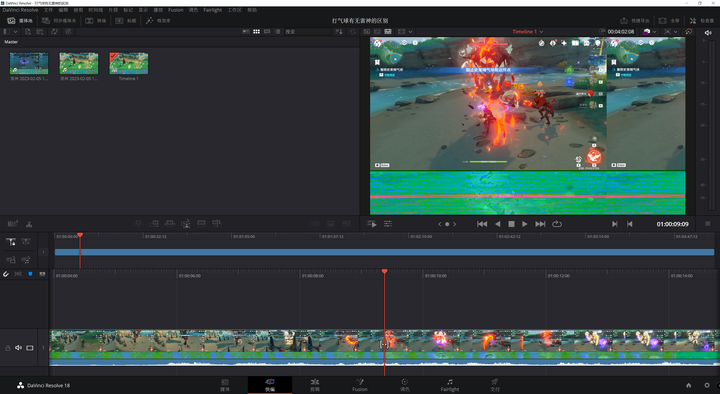Set the out point marker
This screenshot has height=394, width=720.
[x=630, y=224]
